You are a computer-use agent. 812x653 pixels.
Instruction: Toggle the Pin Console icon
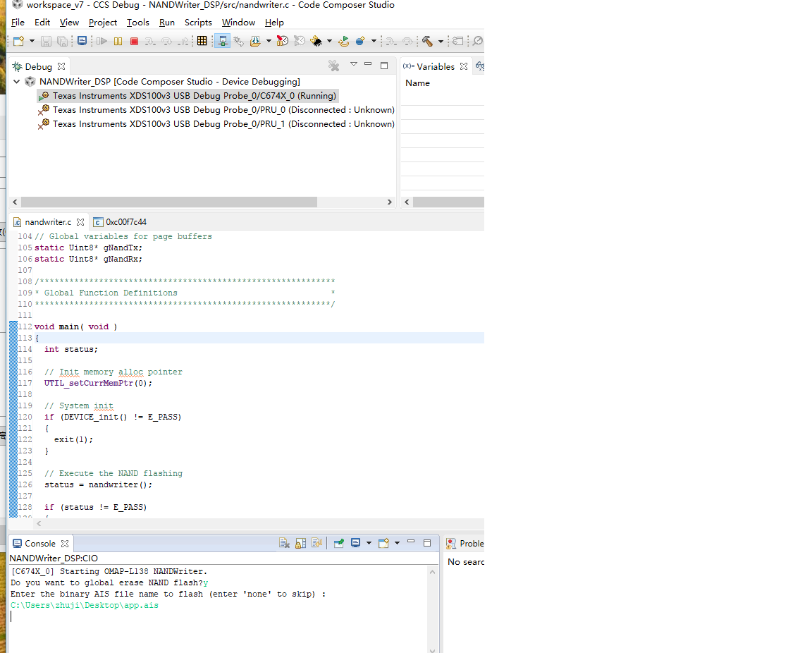coord(338,543)
